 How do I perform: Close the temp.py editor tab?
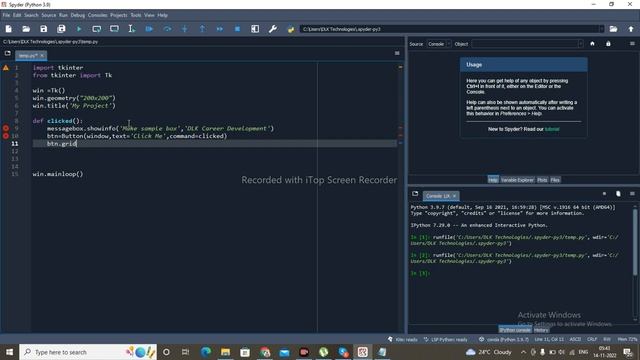click(x=42, y=56)
